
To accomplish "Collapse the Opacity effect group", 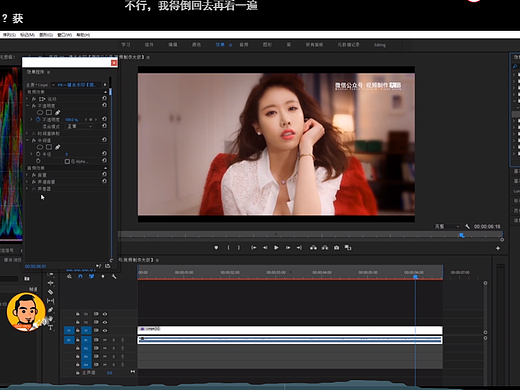I will click(27, 106).
